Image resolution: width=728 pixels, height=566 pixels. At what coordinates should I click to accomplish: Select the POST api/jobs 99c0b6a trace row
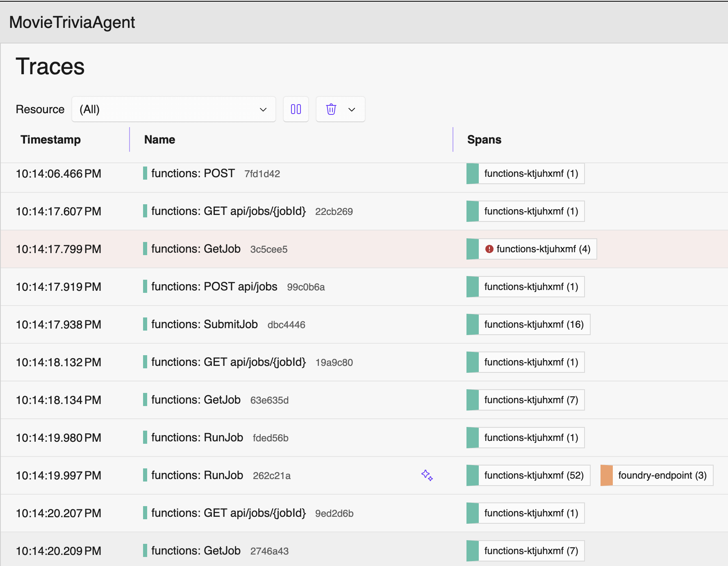[x=214, y=287]
